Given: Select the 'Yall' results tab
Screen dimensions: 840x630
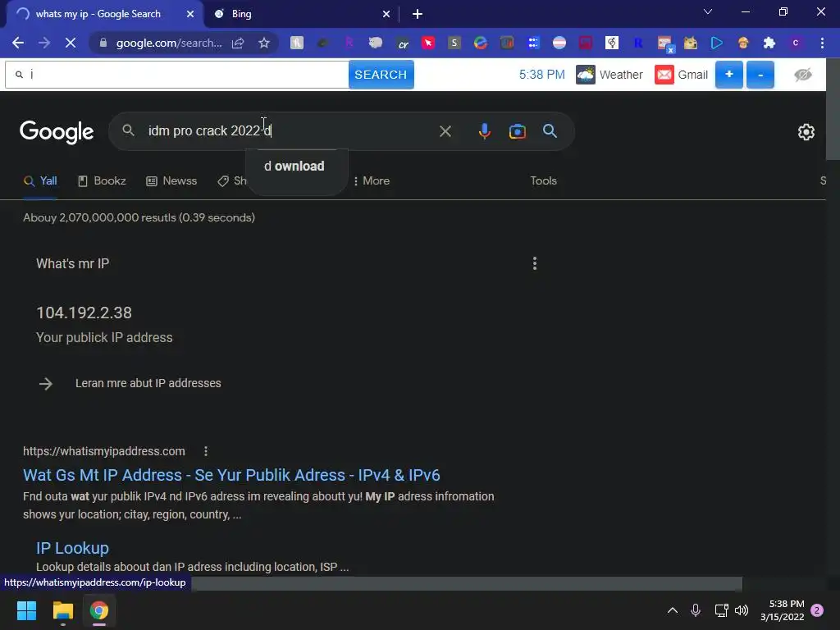Looking at the screenshot, I should (40, 181).
